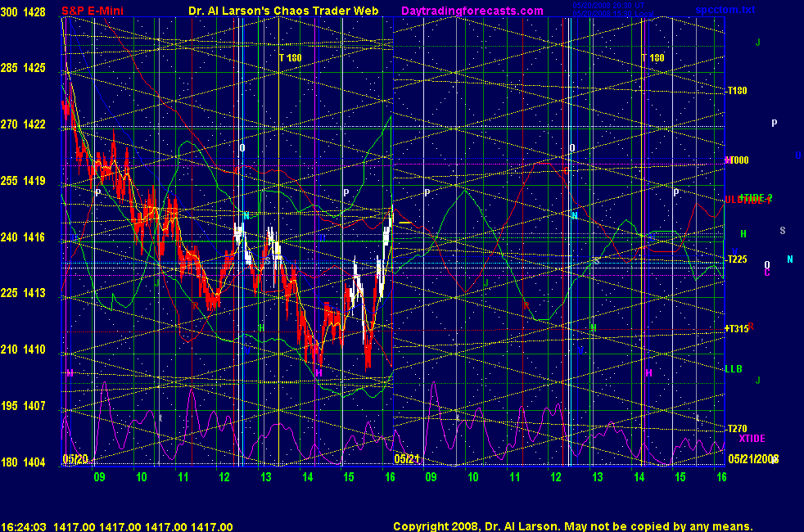
Task: Click the "Dr. Al Larson's Chaos Trader Web" heading
Action: pos(283,11)
